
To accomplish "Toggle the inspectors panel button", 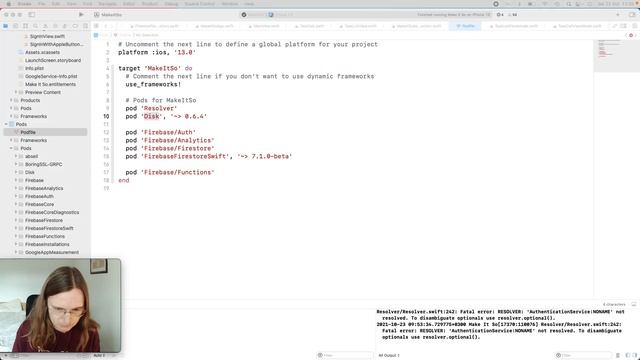I will tap(632, 15).
